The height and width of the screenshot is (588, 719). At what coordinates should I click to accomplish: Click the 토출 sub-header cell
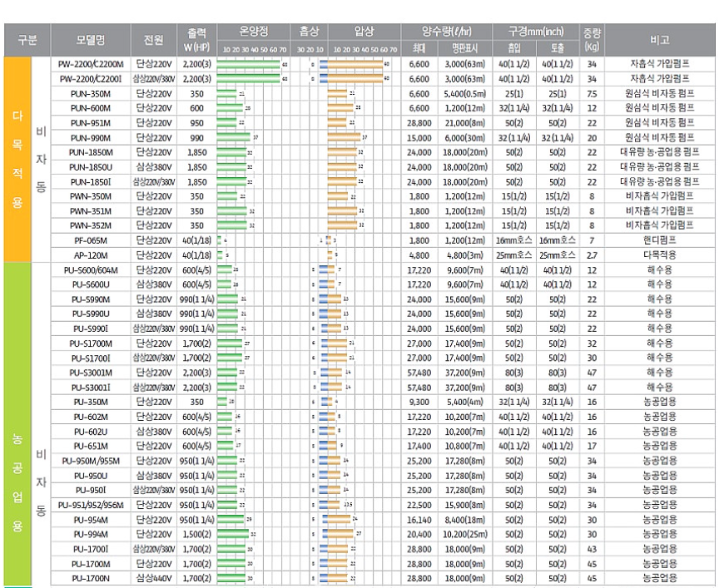click(x=557, y=47)
